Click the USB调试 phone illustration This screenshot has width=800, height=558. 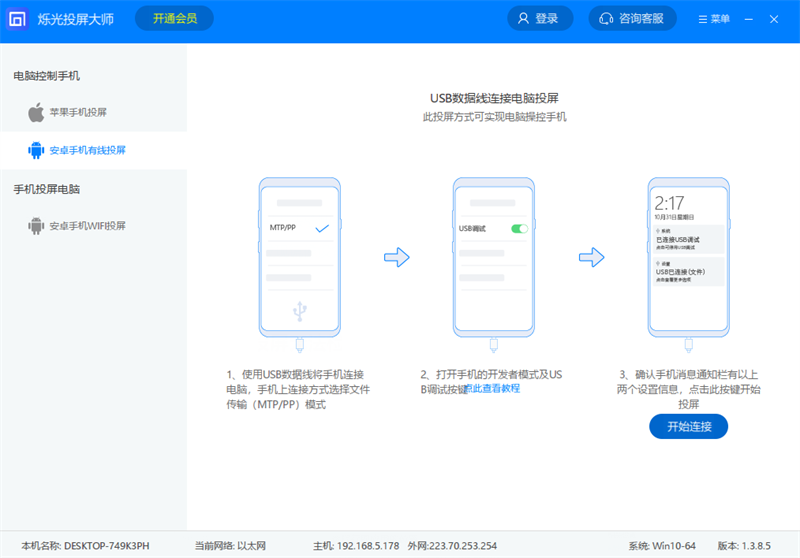coord(493,258)
